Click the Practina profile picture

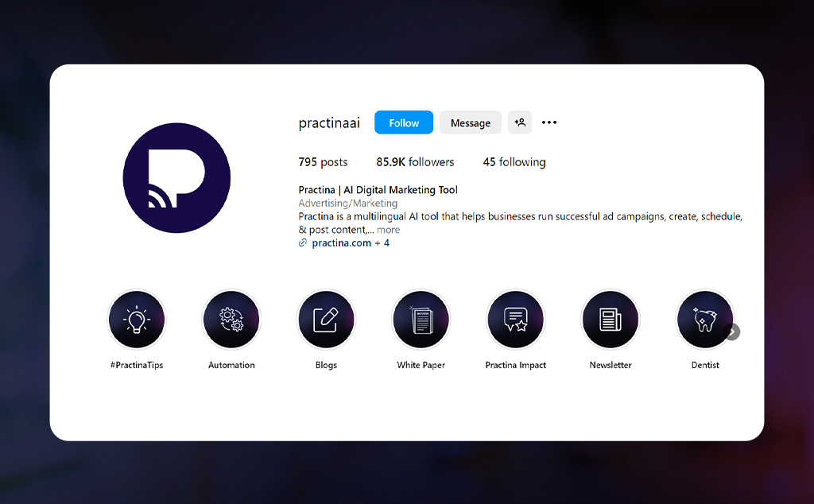tap(176, 178)
